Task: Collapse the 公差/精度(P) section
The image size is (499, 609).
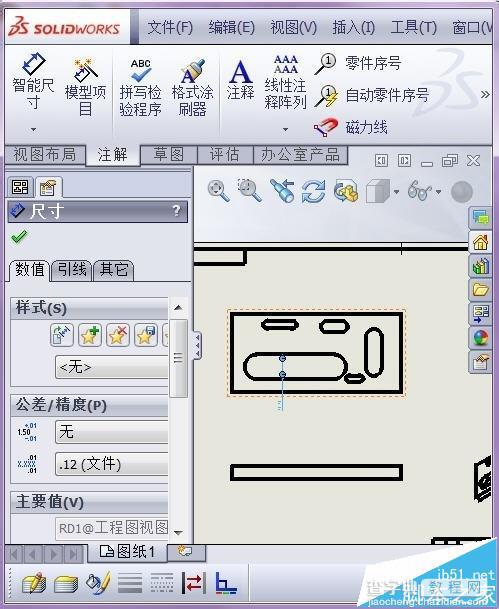Action: click(89, 406)
